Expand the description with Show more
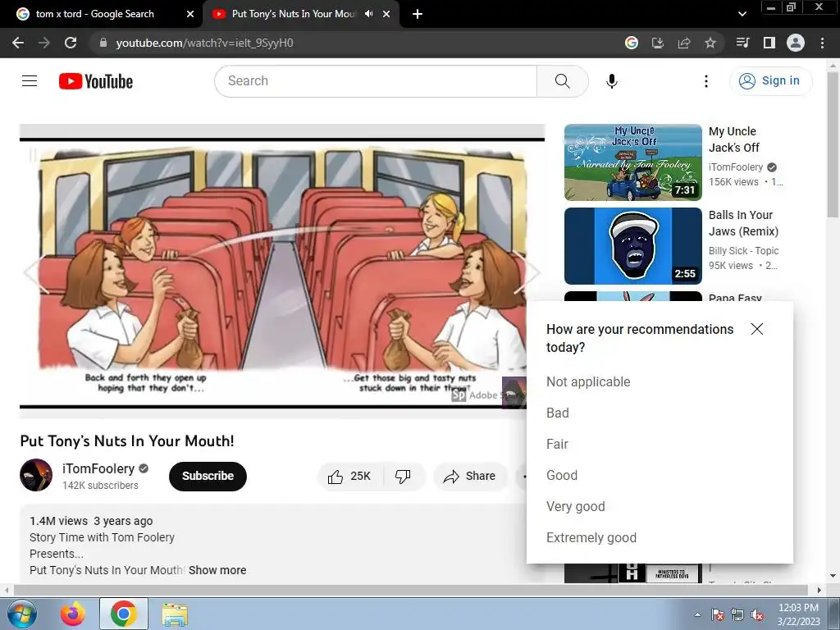The width and height of the screenshot is (840, 630). pyautogui.click(x=217, y=570)
